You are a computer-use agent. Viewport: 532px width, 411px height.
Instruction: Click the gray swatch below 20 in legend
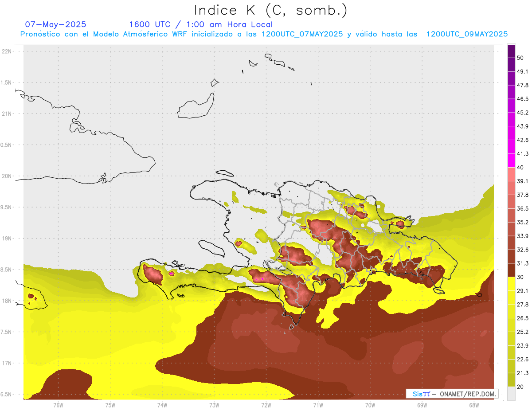tap(511, 393)
